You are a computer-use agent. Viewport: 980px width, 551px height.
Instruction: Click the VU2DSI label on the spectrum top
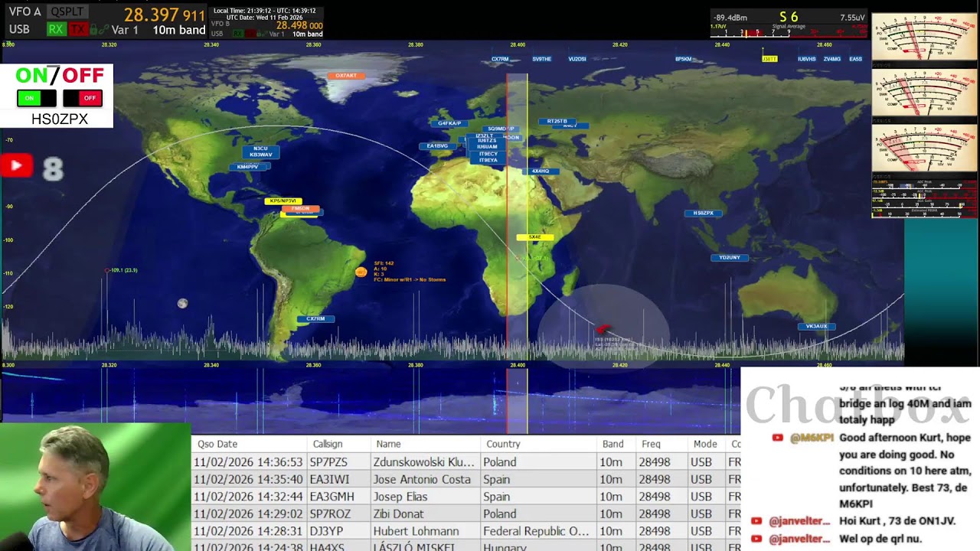pyautogui.click(x=577, y=59)
